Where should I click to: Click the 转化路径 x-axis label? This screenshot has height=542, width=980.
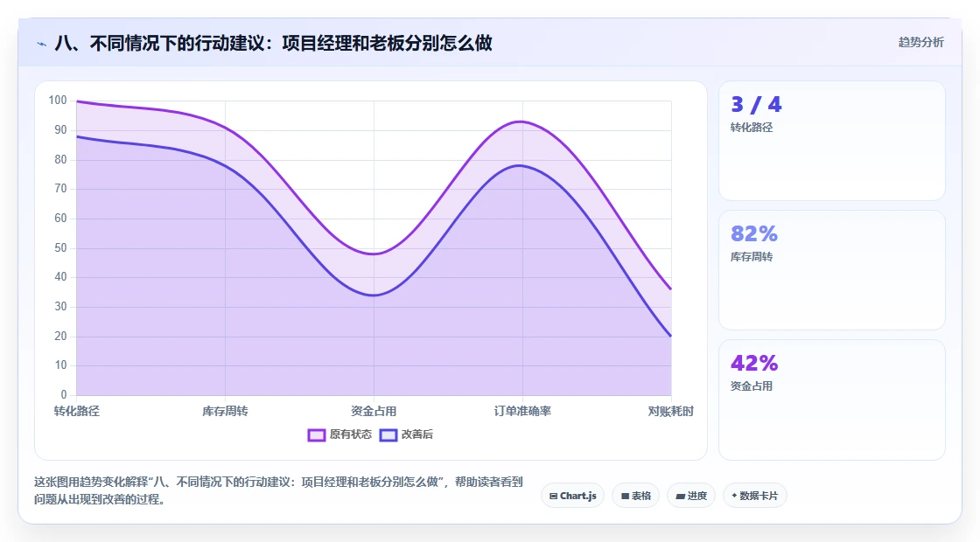tap(76, 411)
